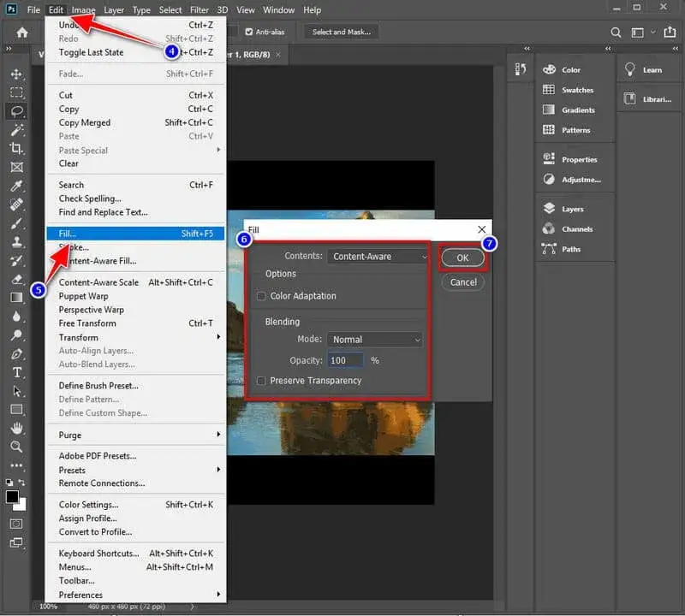685x616 pixels.
Task: Click the Photoshop search icon
Action: (616, 32)
